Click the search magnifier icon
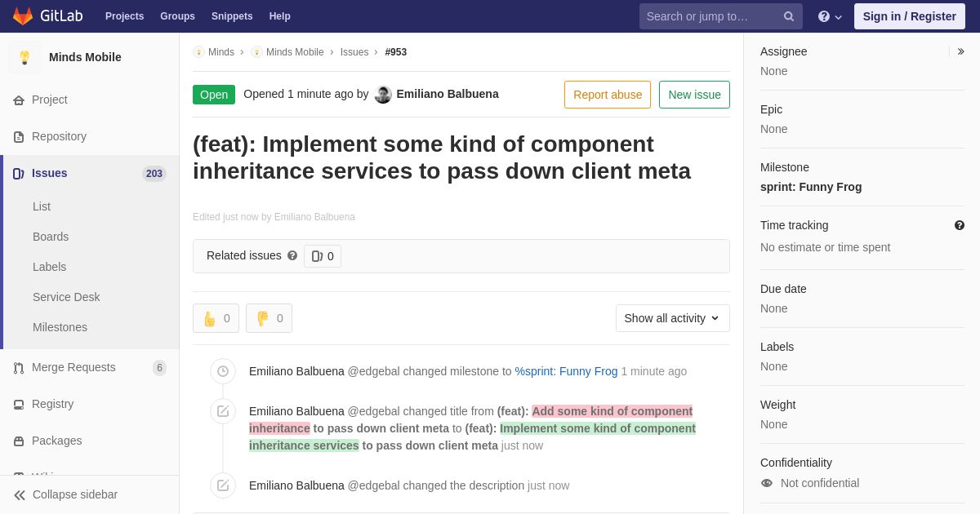This screenshot has height=514, width=980. coord(789,16)
